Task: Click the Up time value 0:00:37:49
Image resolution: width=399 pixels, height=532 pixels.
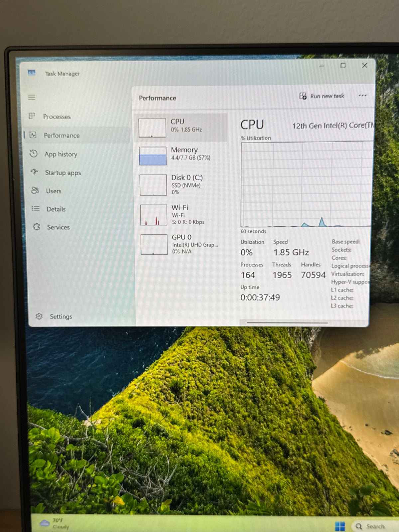Action: (x=260, y=297)
